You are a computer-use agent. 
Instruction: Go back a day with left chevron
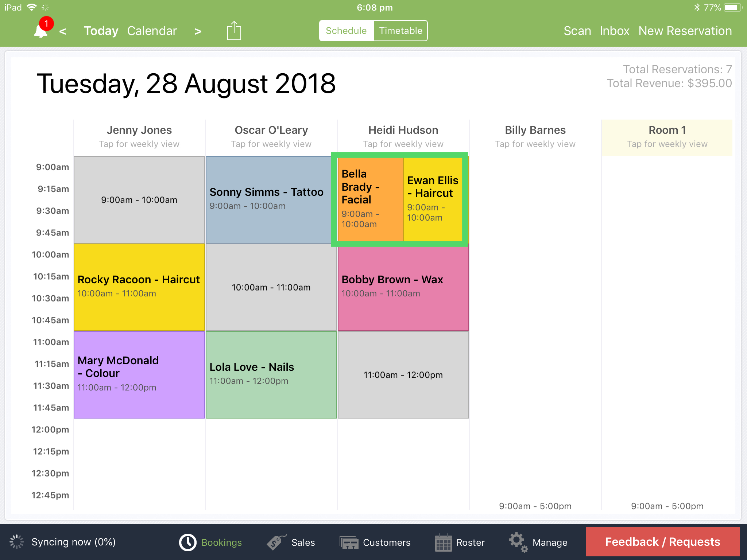point(63,31)
